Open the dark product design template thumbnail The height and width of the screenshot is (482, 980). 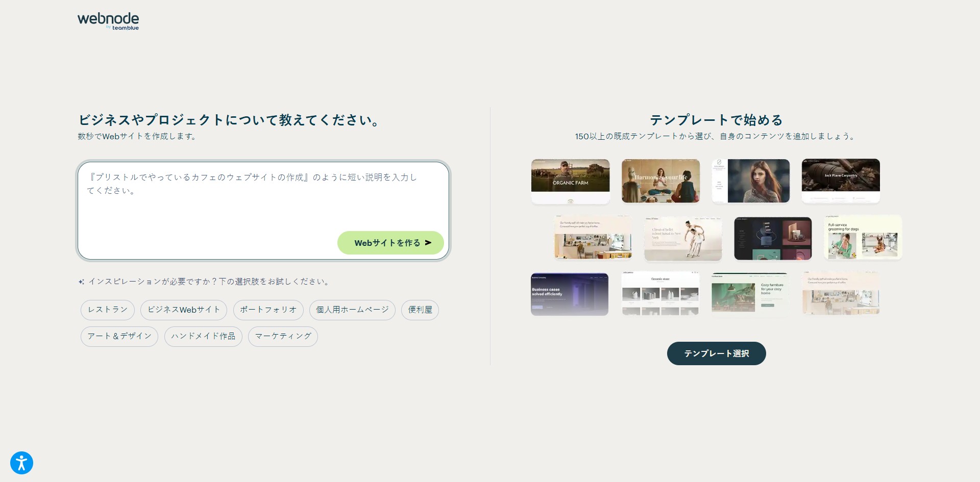tap(773, 238)
